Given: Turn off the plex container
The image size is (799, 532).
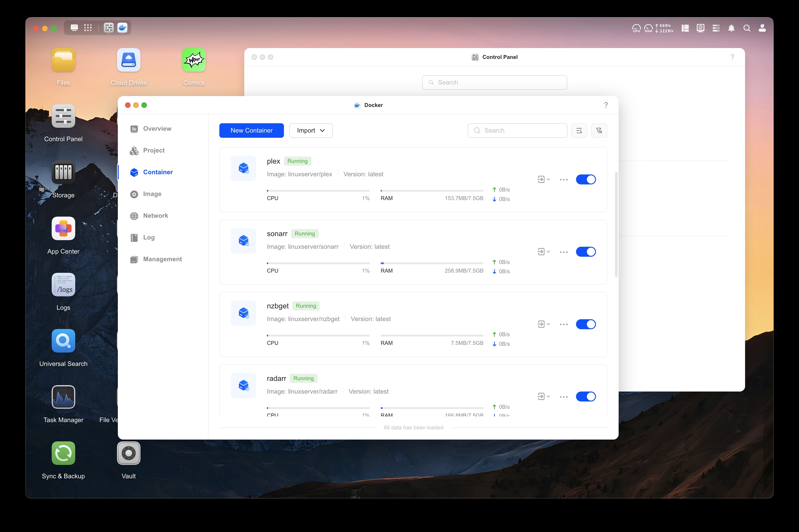Looking at the screenshot, I should coord(586,179).
